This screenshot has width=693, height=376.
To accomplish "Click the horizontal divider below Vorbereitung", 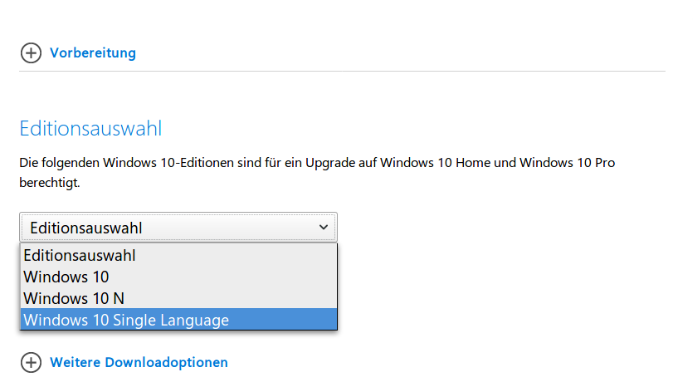I will pos(342,71).
